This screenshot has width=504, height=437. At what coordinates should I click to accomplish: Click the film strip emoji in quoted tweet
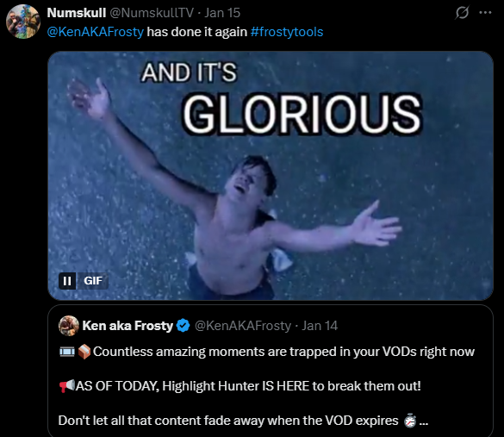click(67, 352)
